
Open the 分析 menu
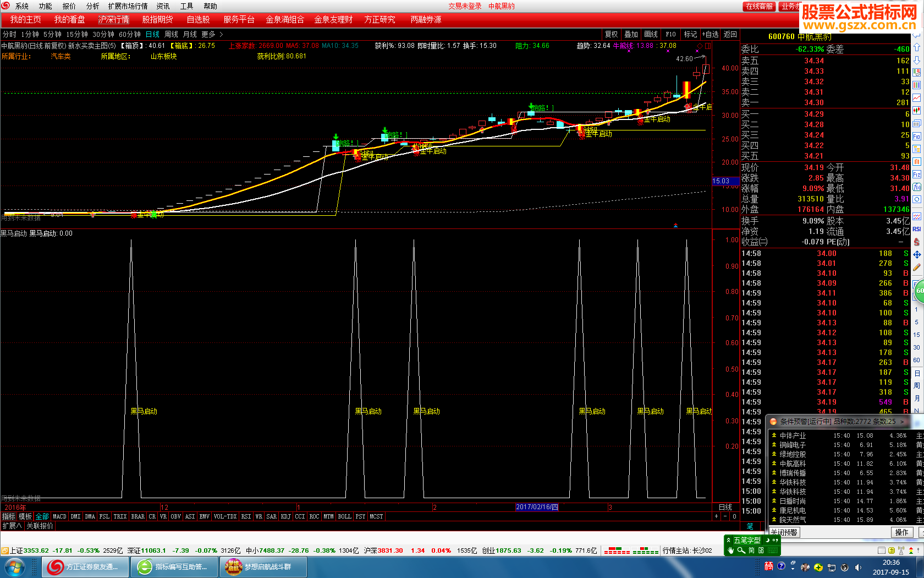[x=92, y=6]
